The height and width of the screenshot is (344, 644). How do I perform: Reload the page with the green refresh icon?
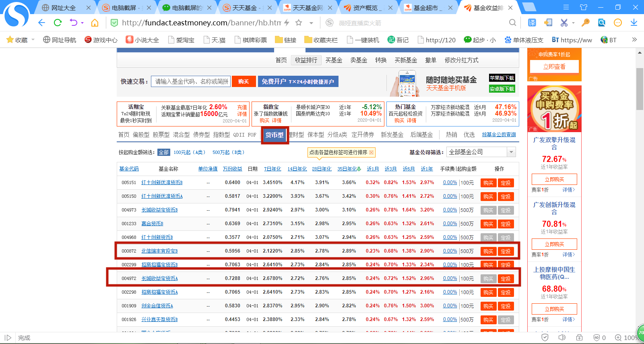point(58,23)
